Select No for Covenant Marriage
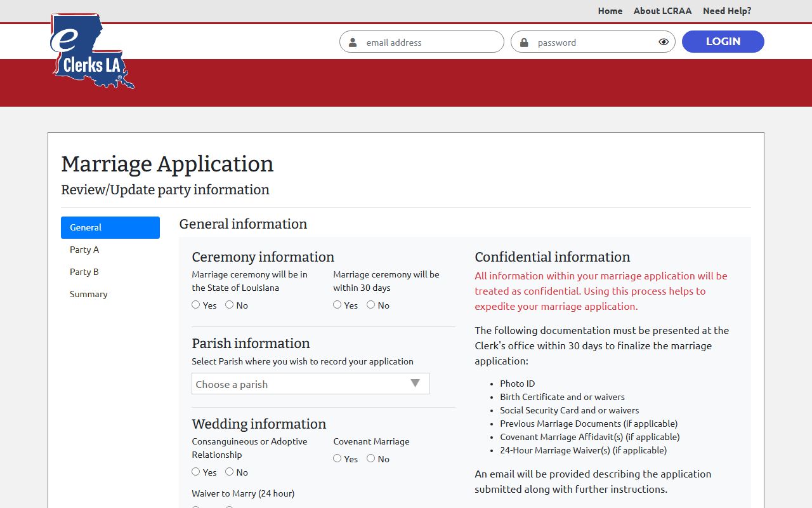 coord(371,458)
